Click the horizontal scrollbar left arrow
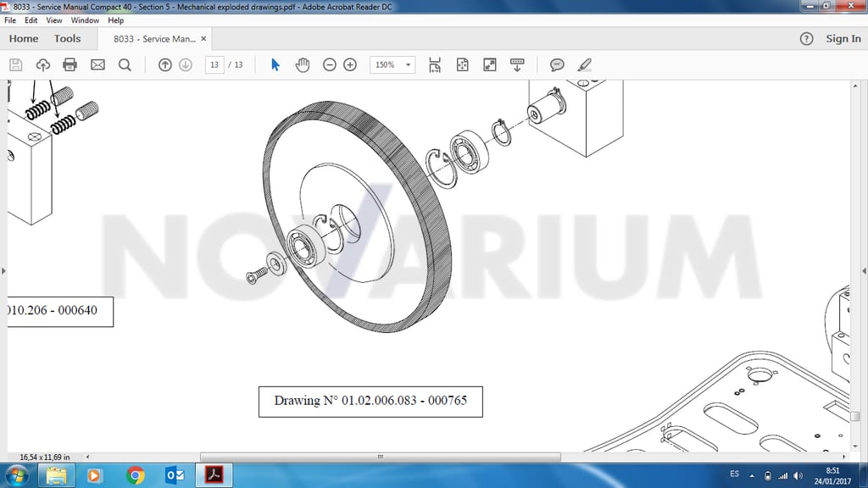Image resolution: width=868 pixels, height=488 pixels. 87,457
